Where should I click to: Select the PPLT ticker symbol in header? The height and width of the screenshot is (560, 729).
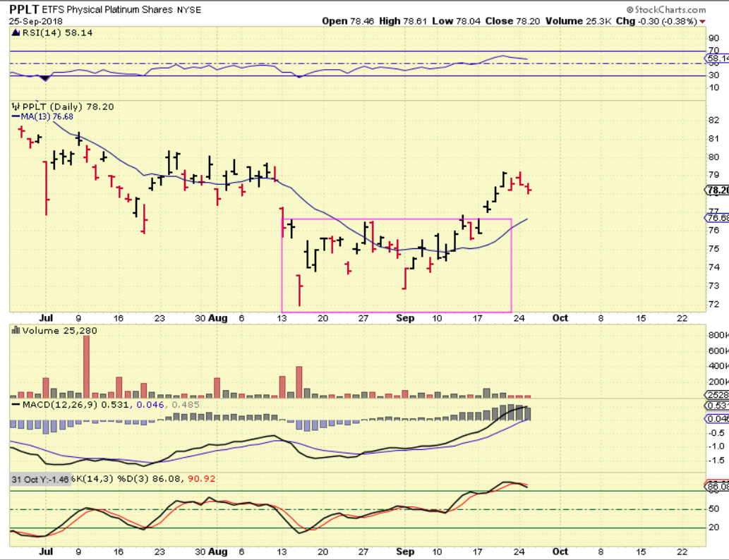click(24, 9)
